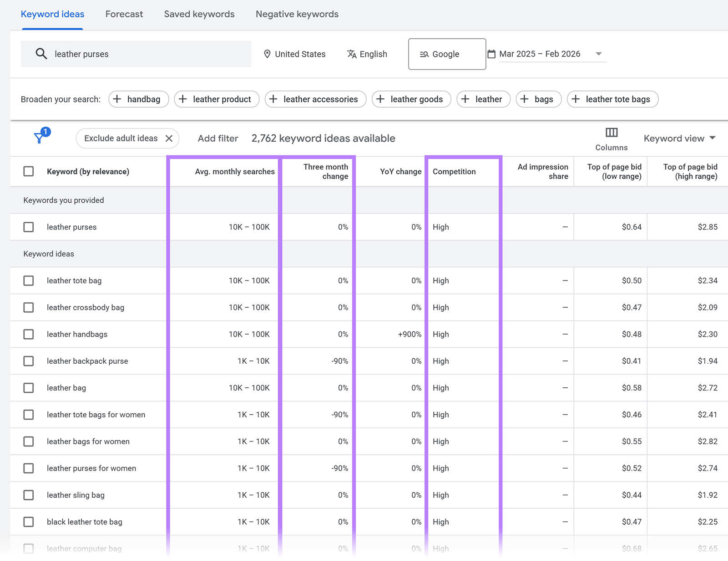Remove the Exclude adult ideas filter

(x=169, y=138)
